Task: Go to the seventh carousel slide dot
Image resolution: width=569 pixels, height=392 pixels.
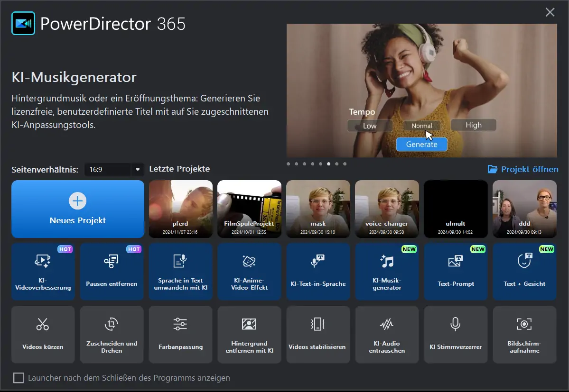Action: [x=337, y=164]
